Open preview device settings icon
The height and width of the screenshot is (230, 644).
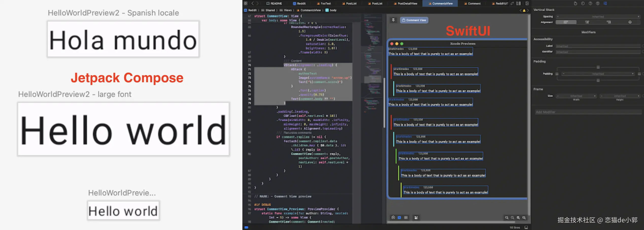tap(416, 218)
